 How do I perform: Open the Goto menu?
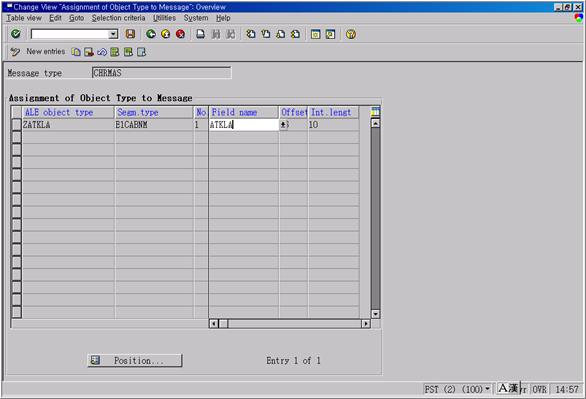click(77, 18)
